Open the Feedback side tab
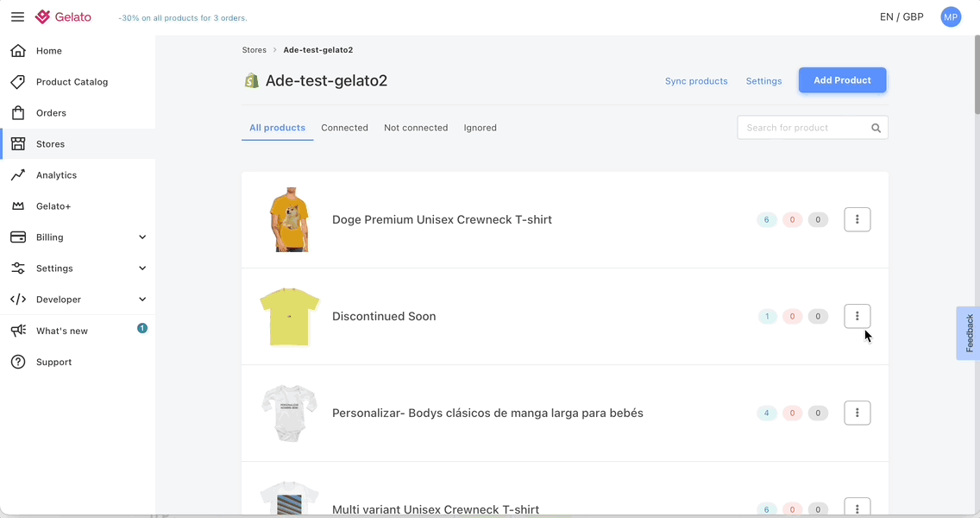 pyautogui.click(x=968, y=333)
